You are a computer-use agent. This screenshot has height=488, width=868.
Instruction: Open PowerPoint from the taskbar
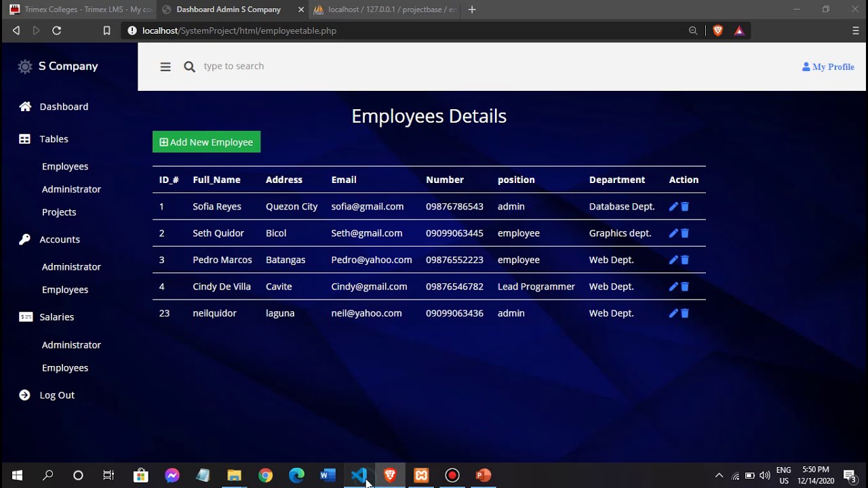483,475
